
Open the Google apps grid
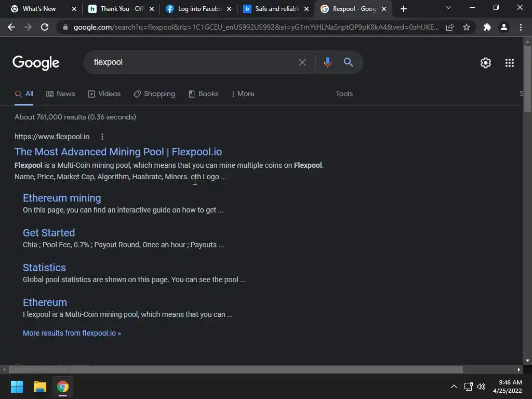click(510, 63)
